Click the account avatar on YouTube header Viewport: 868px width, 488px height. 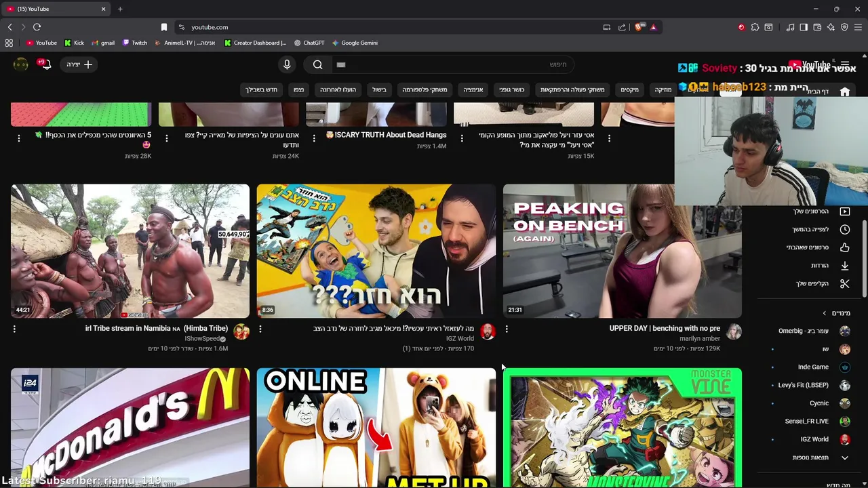click(21, 64)
